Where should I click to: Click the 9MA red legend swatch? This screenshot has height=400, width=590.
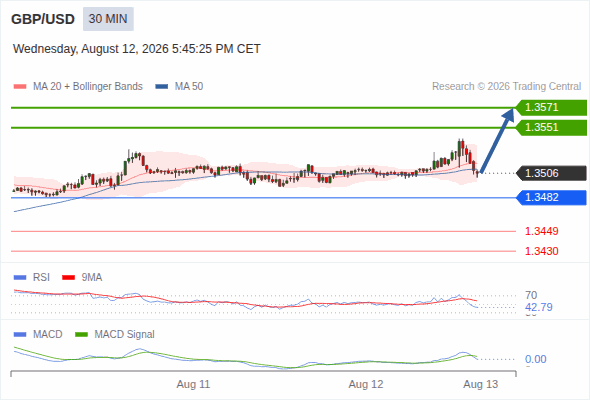pos(68,278)
